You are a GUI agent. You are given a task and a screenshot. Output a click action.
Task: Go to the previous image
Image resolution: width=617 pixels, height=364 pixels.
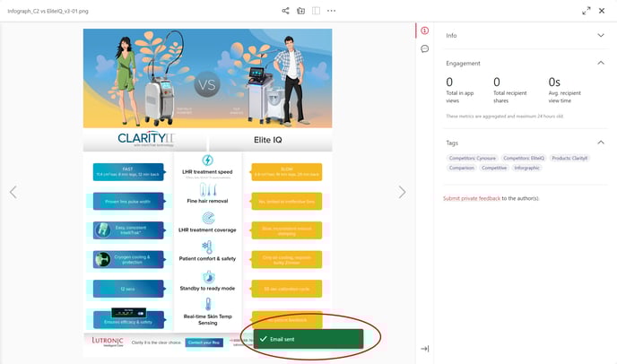click(13, 192)
